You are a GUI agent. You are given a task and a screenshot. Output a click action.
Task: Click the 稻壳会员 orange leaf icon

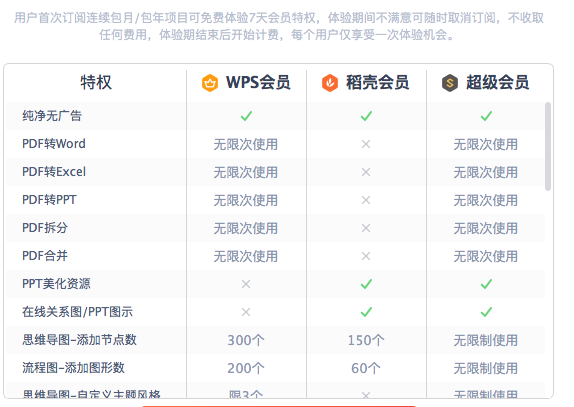pos(330,83)
